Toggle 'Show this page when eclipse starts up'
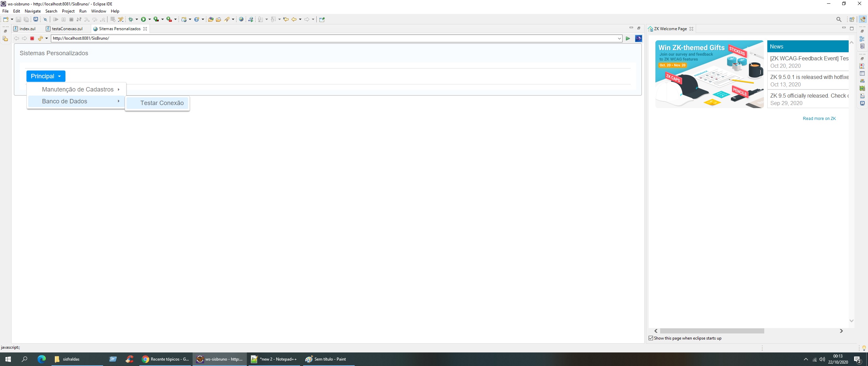This screenshot has height=366, width=868. (651, 338)
